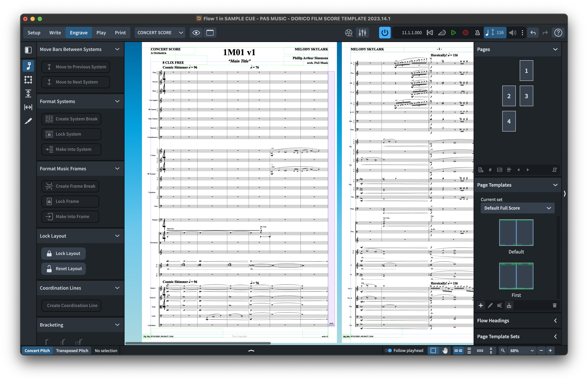
Task: Zoom in with the plus button
Action: coord(550,351)
